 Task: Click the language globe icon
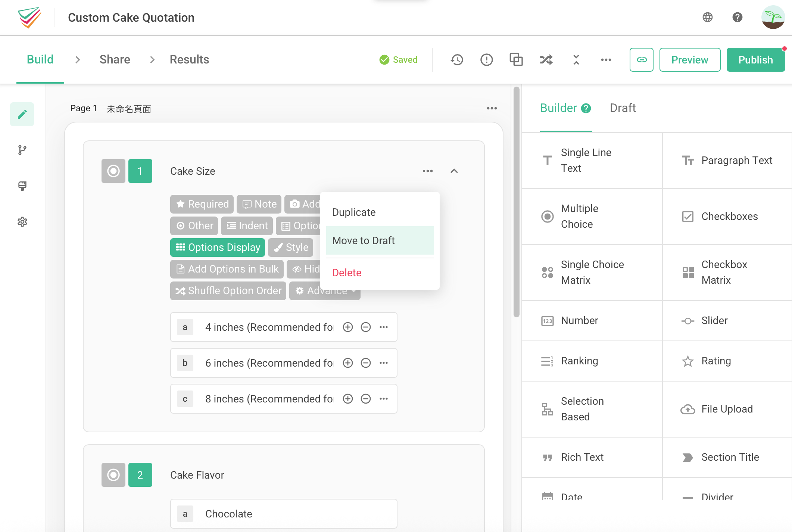(707, 17)
